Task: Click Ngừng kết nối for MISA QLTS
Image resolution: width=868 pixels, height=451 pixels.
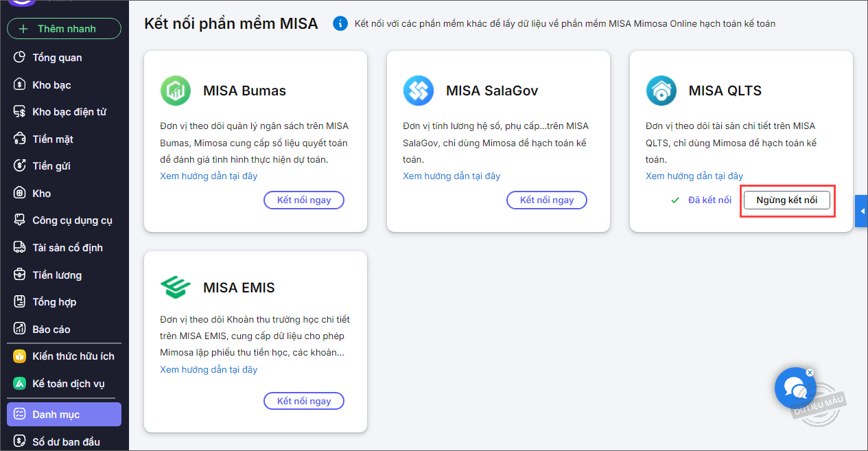Action: [x=786, y=200]
